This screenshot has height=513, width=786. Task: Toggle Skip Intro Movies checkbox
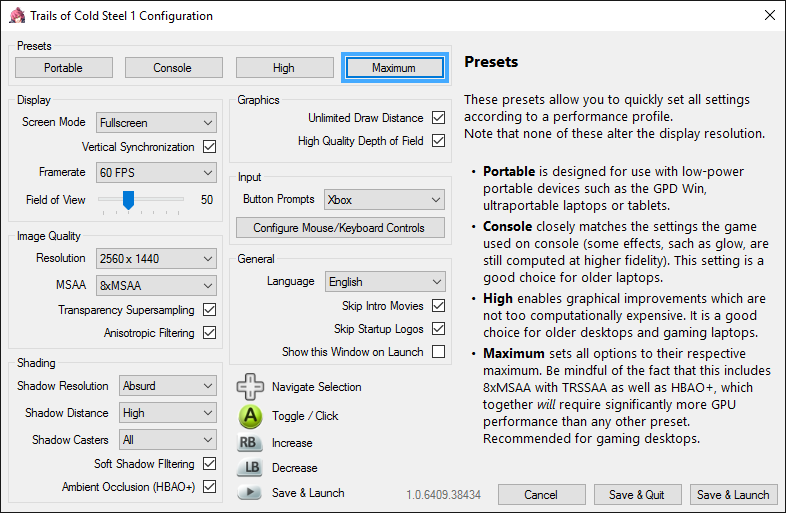438,306
